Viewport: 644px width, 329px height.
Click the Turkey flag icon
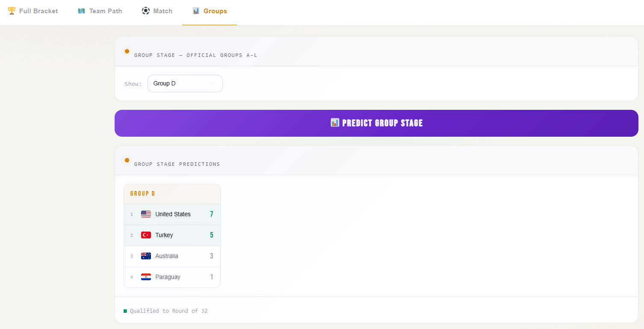click(146, 235)
